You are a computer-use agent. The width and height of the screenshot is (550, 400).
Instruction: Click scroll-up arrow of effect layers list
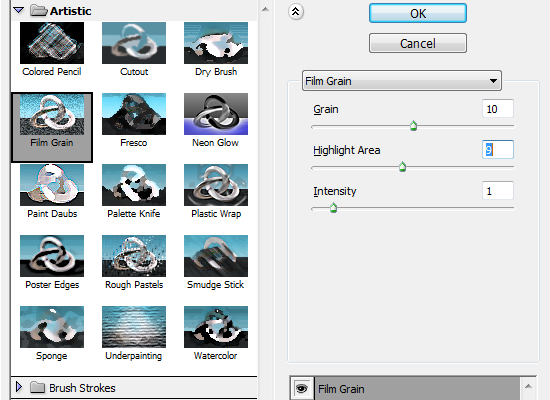(528, 386)
